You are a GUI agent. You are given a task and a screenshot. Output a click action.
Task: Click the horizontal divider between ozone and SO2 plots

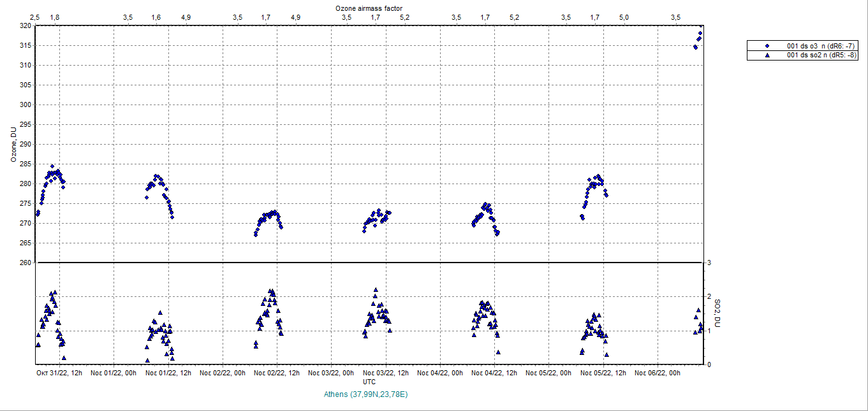click(370, 263)
